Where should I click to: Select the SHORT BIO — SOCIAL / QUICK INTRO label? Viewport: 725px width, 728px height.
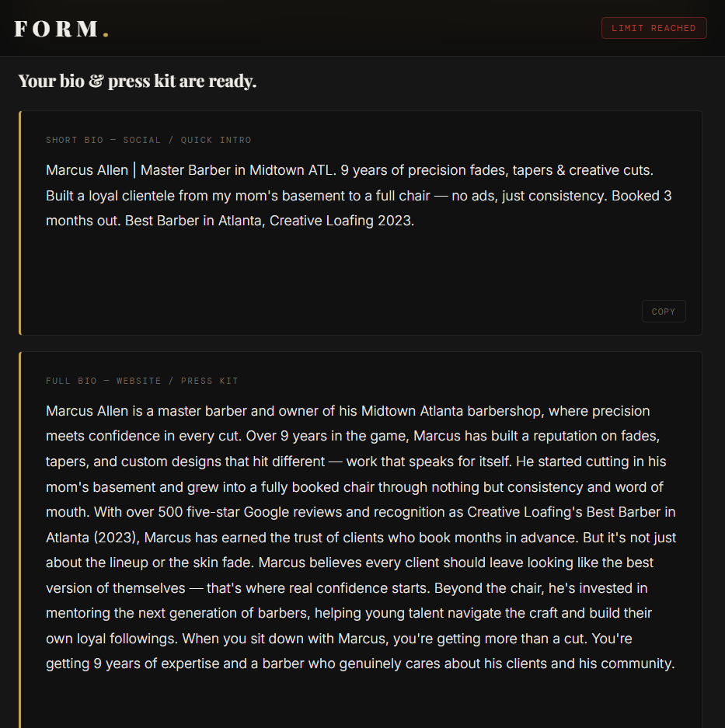[148, 140]
